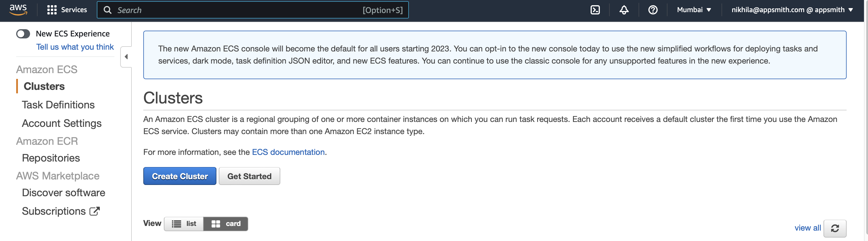Click the Services label in top bar

(74, 10)
